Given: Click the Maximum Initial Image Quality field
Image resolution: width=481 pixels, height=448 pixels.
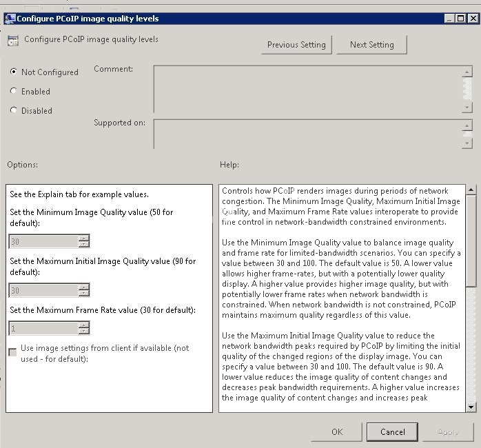Looking at the screenshot, I should (x=43, y=290).
